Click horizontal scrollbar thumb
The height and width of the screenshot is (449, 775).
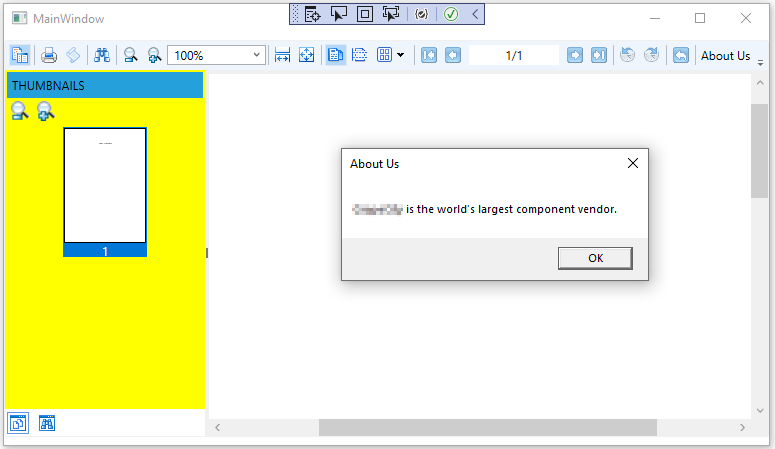488,427
